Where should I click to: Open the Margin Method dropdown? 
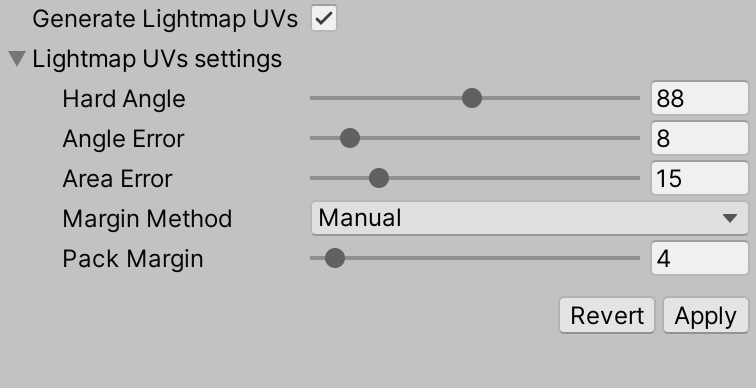529,218
